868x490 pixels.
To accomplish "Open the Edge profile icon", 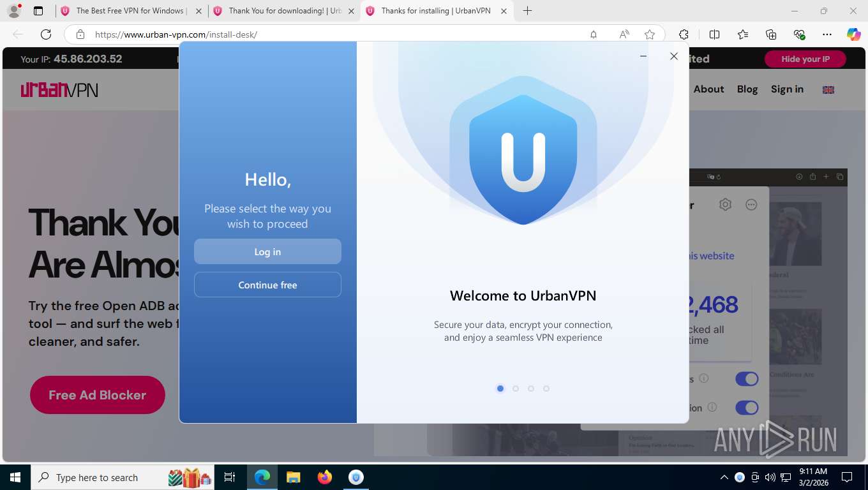I will [x=13, y=11].
